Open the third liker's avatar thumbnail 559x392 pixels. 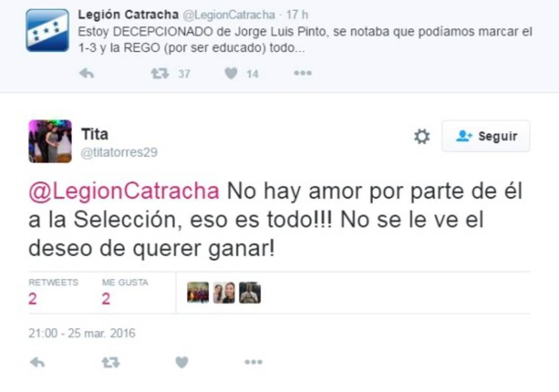point(250,293)
